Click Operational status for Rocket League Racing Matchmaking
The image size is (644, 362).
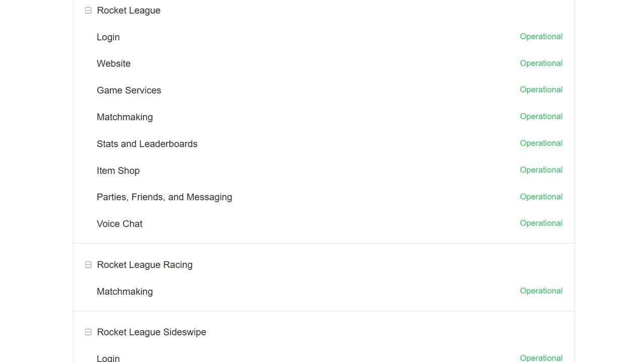pyautogui.click(x=541, y=291)
